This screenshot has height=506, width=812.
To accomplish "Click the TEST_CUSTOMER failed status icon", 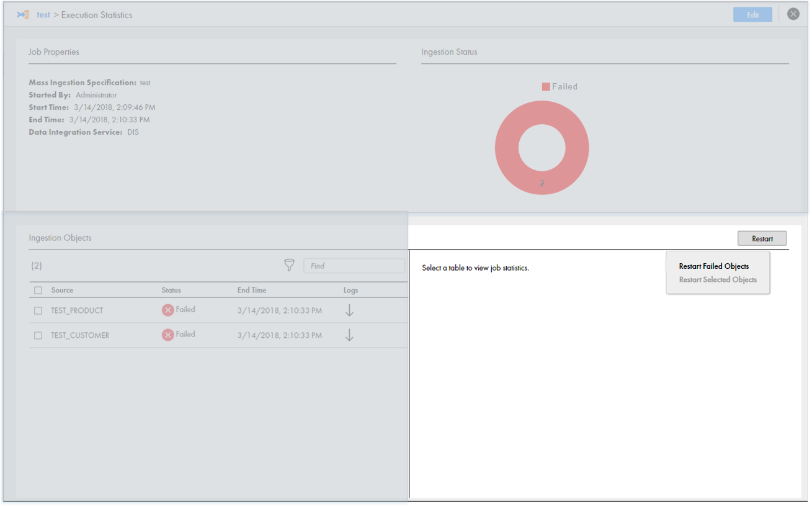I will 168,335.
